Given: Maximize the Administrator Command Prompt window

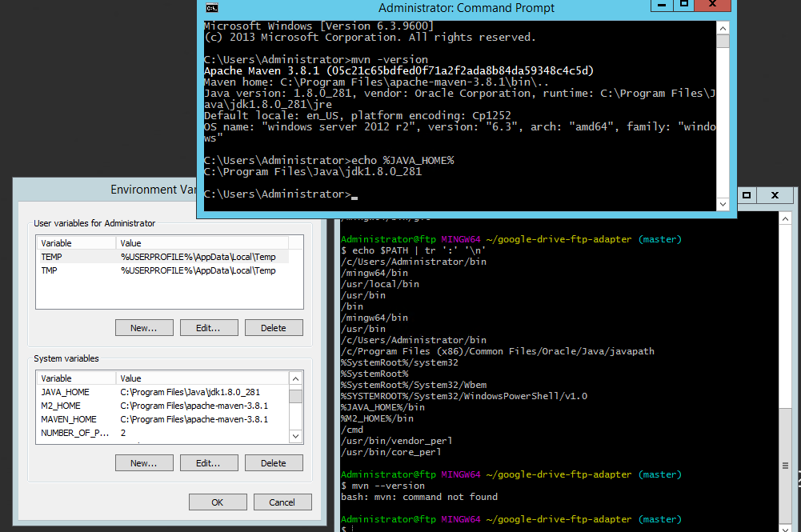Looking at the screenshot, I should coord(684,5).
